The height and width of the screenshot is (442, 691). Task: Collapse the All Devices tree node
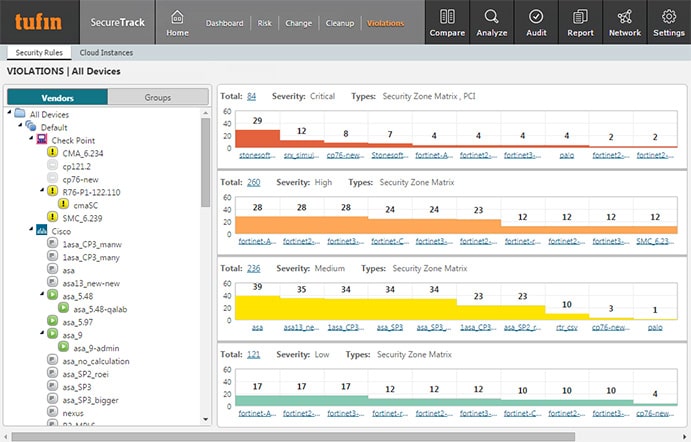(9, 112)
